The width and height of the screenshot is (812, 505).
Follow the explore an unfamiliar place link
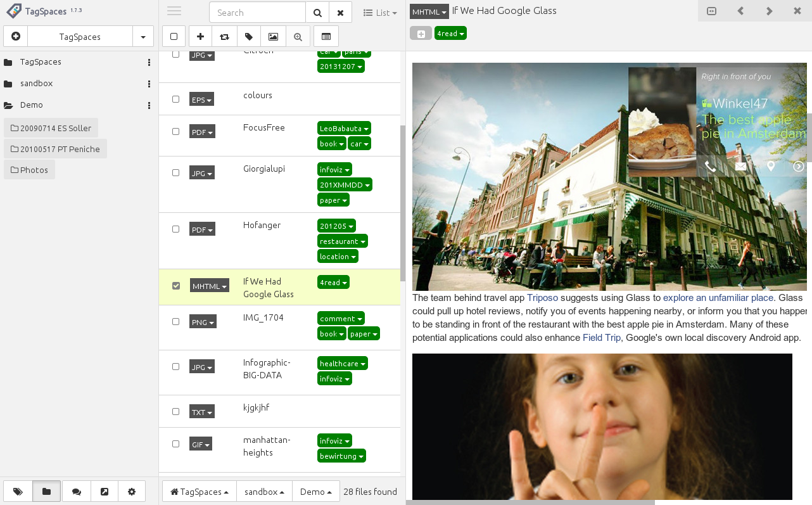coord(718,298)
